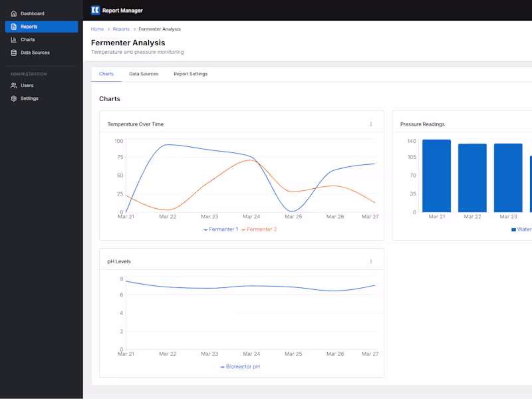Image resolution: width=532 pixels, height=399 pixels.
Task: Click the Users people icon
Action: pos(13,86)
